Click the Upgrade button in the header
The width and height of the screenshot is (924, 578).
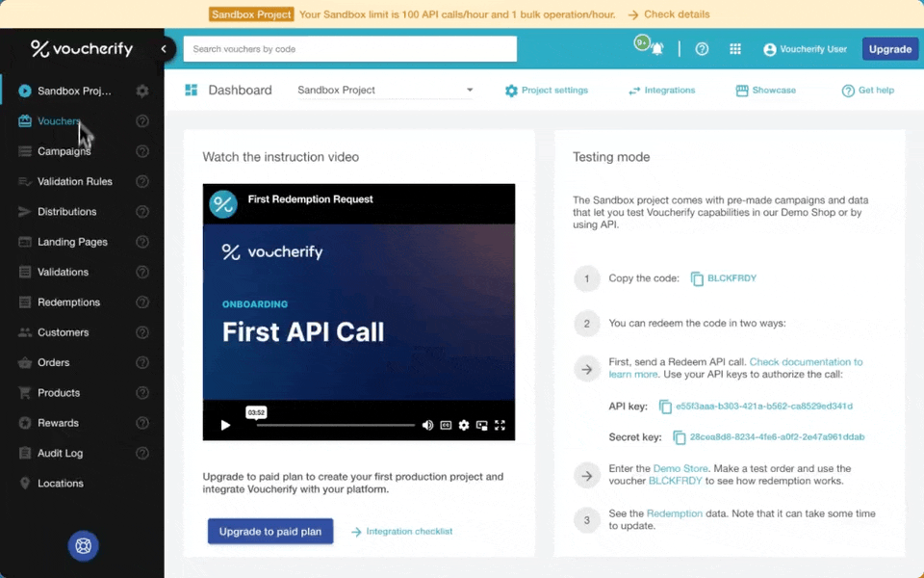tap(889, 49)
